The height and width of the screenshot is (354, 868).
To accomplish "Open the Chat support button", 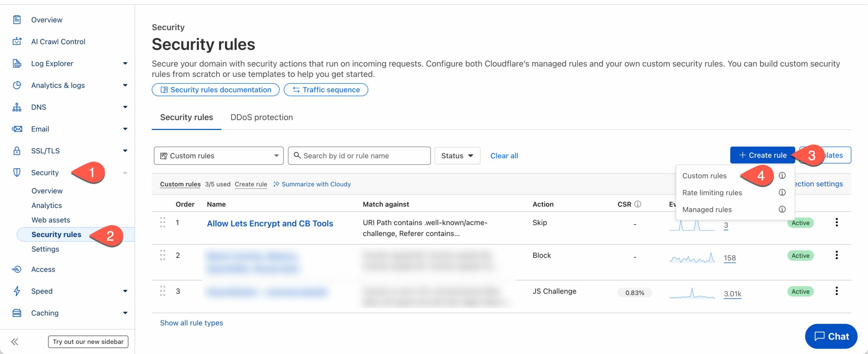I will pyautogui.click(x=831, y=336).
